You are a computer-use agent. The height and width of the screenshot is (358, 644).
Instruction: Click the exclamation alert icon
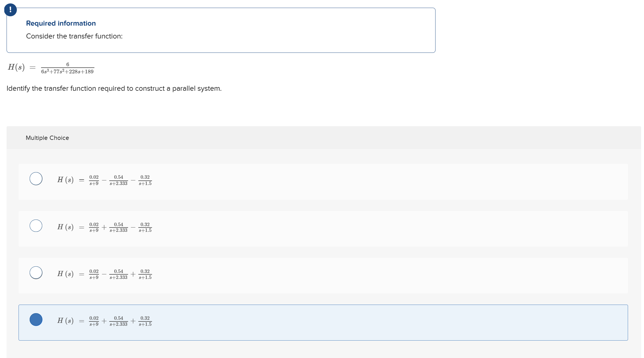pos(11,10)
